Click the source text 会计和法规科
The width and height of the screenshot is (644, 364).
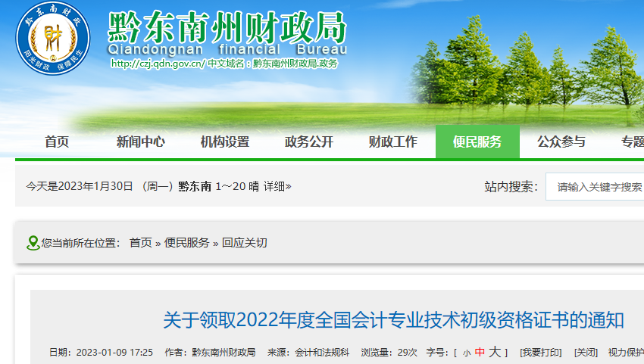[322, 353]
